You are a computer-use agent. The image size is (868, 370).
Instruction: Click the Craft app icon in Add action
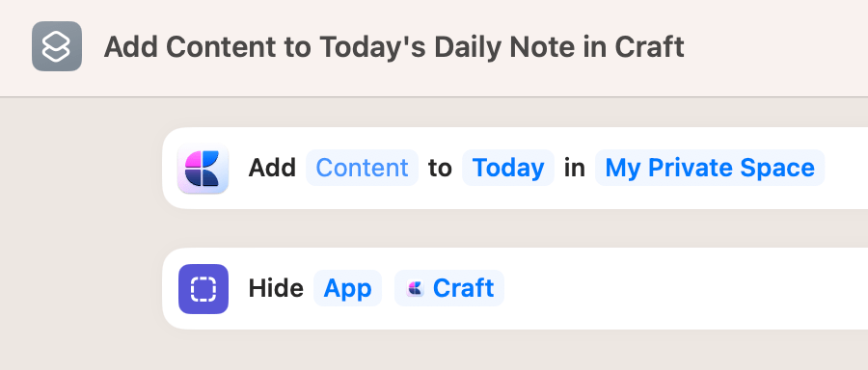tap(203, 169)
